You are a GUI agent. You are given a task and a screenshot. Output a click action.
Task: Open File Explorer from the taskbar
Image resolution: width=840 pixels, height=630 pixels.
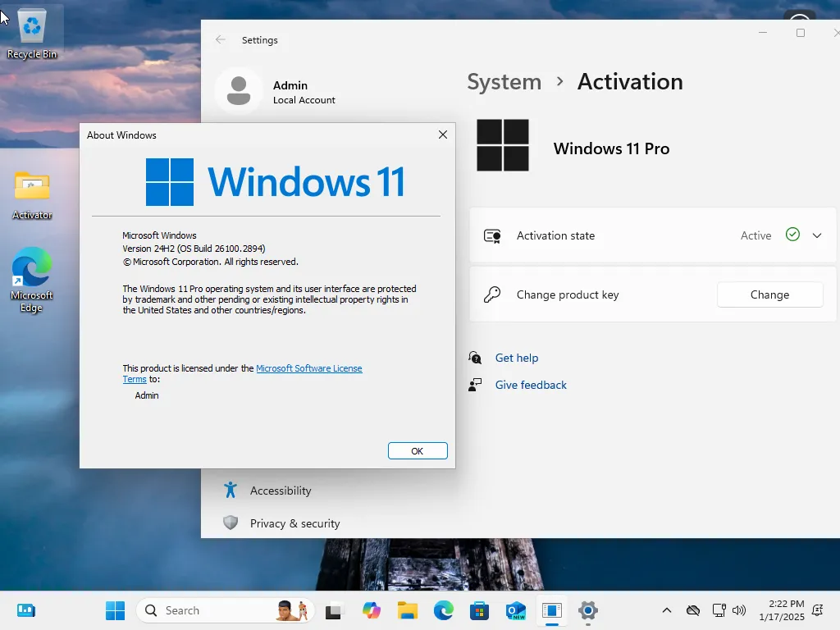(x=407, y=610)
